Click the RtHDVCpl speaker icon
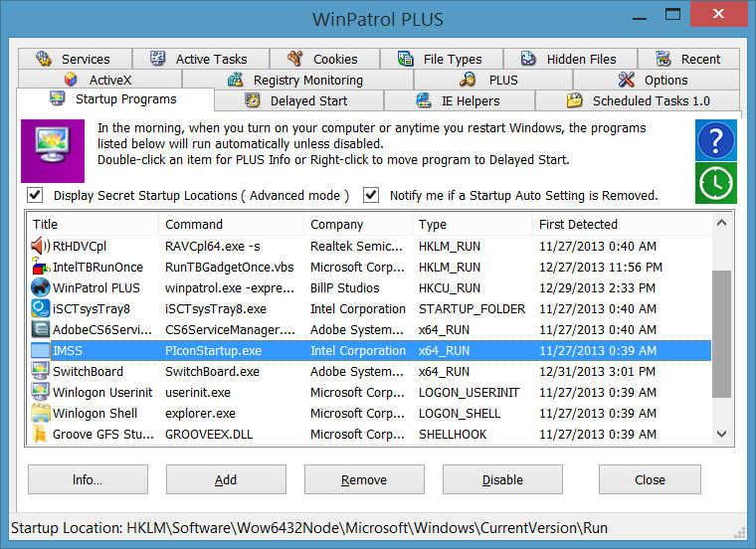Image resolution: width=756 pixels, height=549 pixels. [x=41, y=246]
